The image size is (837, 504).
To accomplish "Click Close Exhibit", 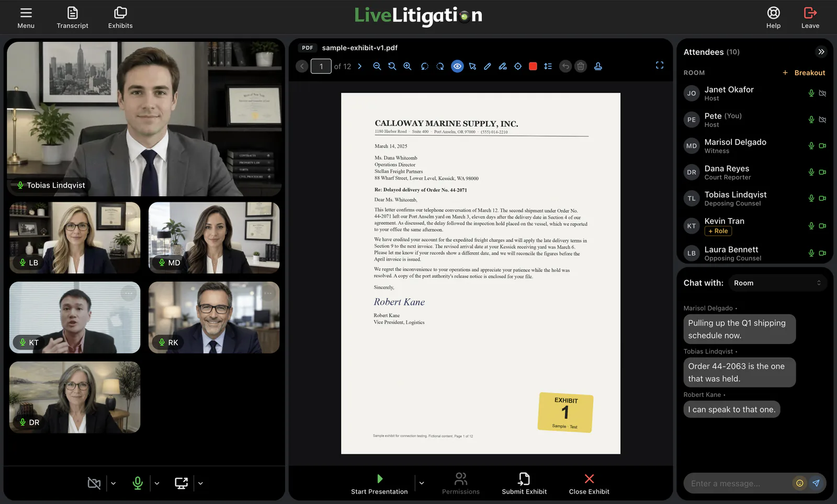I will [x=589, y=484].
